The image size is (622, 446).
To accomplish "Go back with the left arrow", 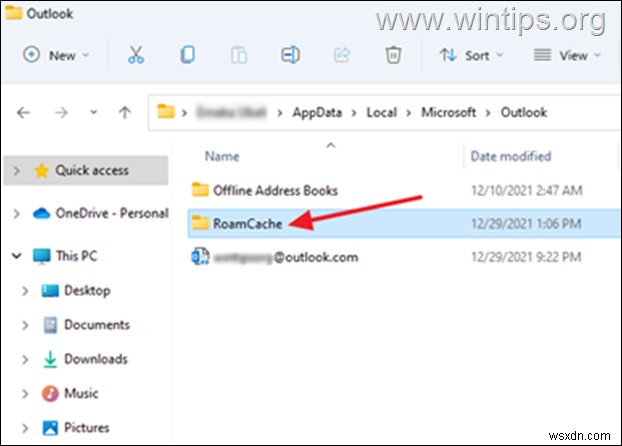I will coord(23,113).
